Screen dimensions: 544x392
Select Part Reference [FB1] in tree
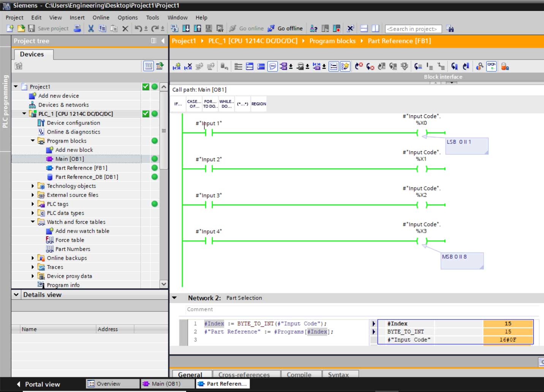(x=81, y=168)
